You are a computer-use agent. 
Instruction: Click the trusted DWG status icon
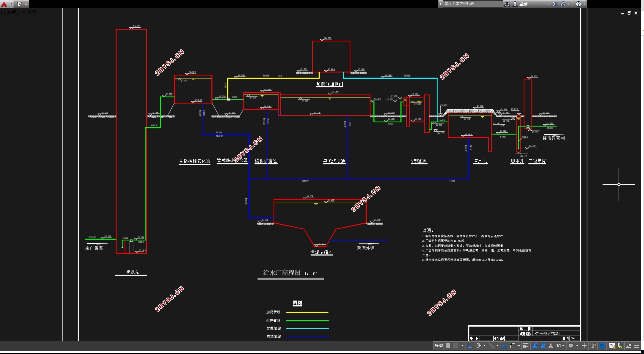click(x=620, y=346)
